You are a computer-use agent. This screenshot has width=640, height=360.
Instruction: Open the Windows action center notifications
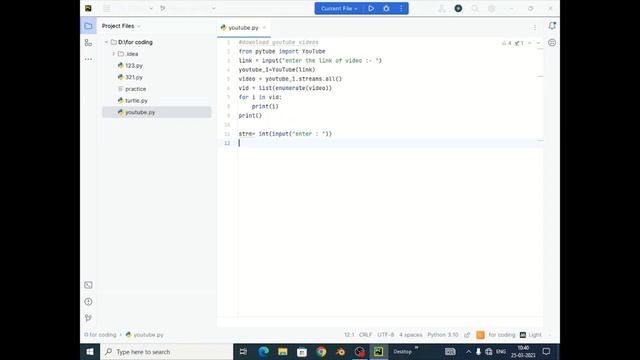tap(547, 351)
